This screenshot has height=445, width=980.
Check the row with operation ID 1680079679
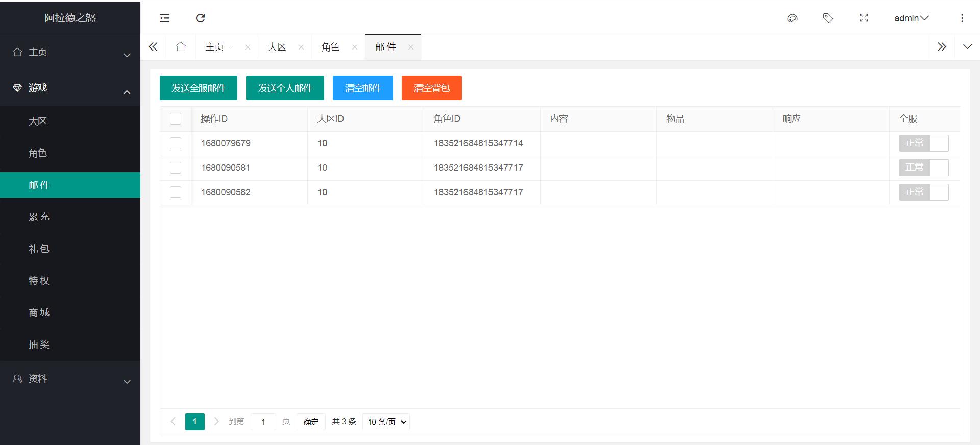click(x=176, y=143)
